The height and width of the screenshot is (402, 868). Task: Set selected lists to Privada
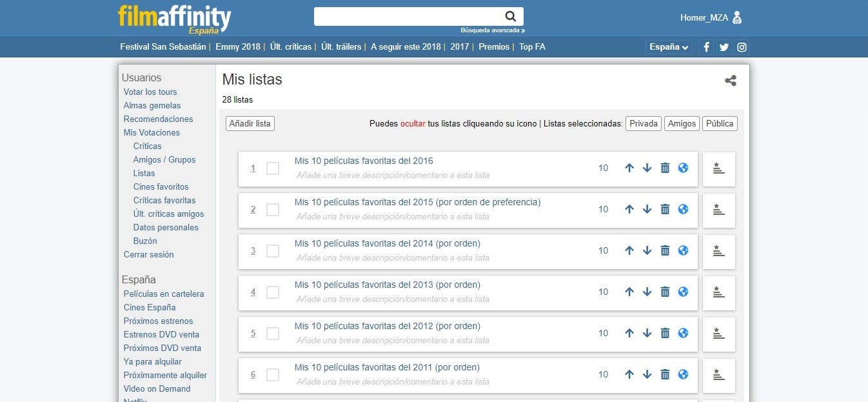(644, 123)
